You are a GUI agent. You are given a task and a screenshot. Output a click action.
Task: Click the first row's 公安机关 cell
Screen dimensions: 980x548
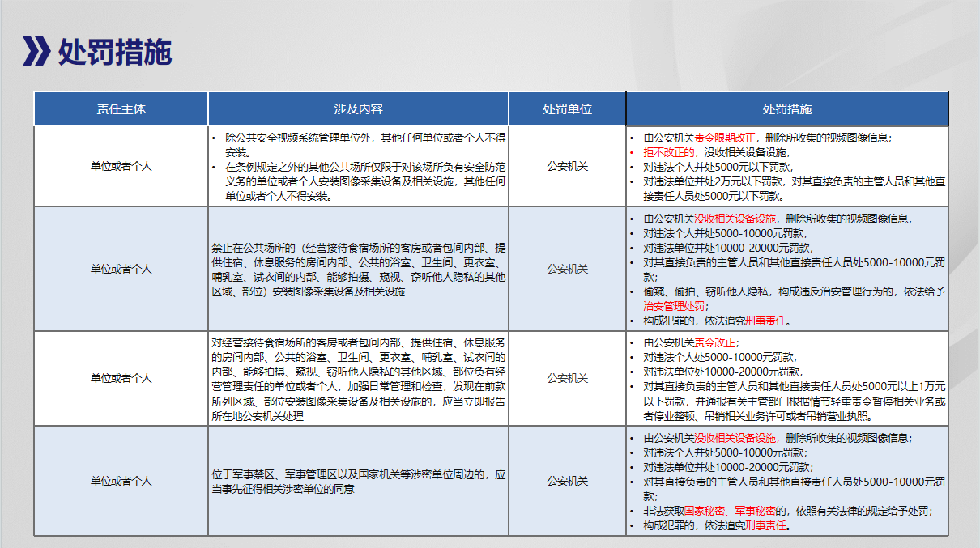pos(567,166)
